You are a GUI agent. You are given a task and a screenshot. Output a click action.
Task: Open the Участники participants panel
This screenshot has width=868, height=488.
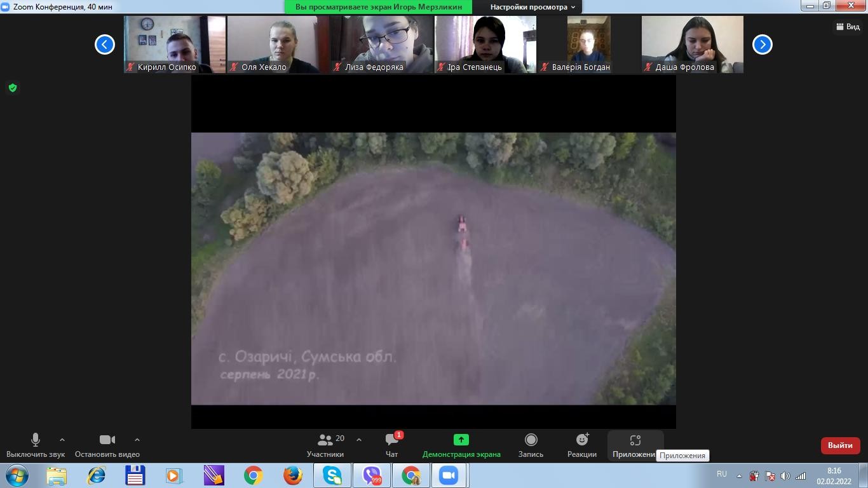(325, 445)
